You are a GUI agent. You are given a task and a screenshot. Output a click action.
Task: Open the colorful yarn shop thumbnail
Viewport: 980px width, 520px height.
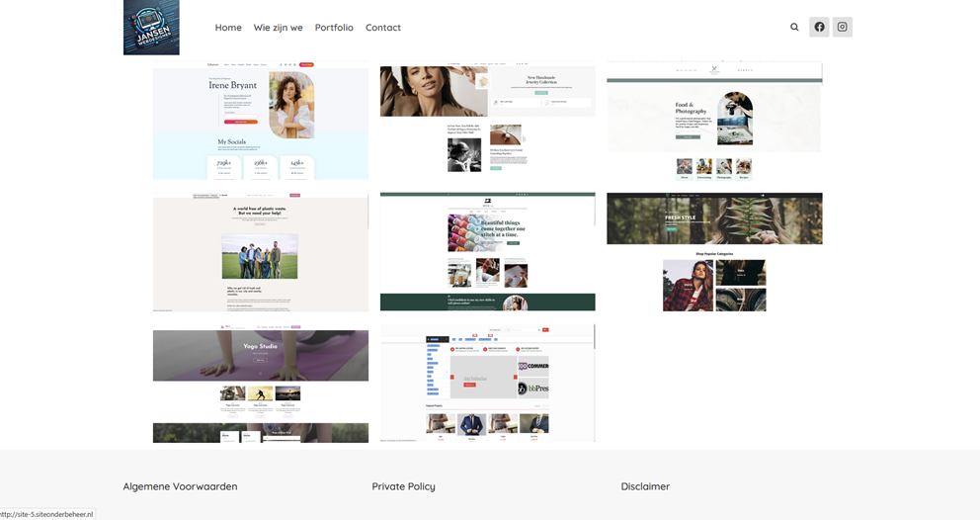487,252
